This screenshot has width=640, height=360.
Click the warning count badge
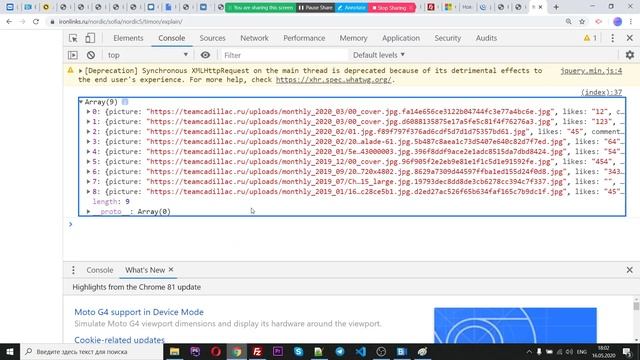[590, 38]
